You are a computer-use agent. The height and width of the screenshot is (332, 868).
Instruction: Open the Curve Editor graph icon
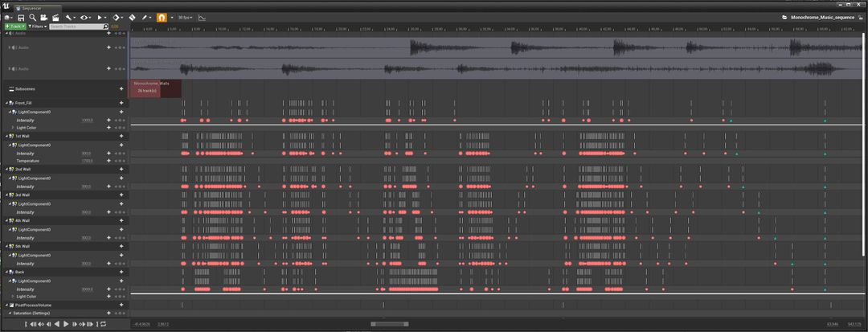pos(201,17)
